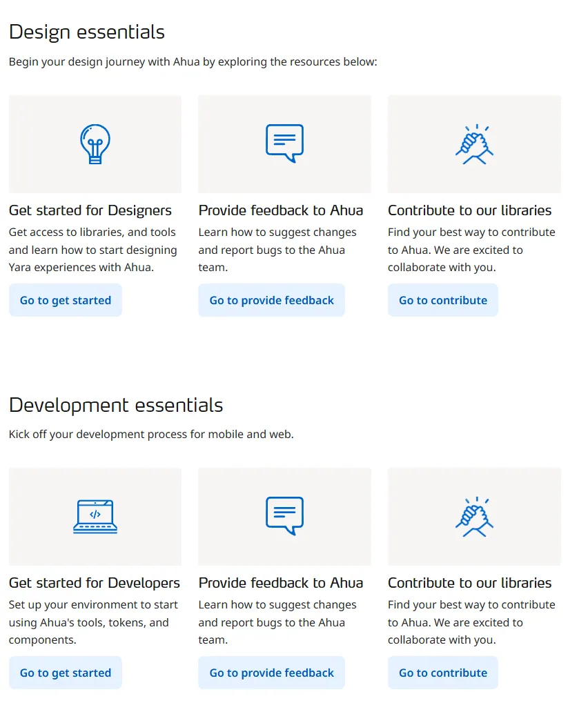The height and width of the screenshot is (714, 588).
Task: Click "Find your best way to contribute" in Development essentials
Action: 471,605
